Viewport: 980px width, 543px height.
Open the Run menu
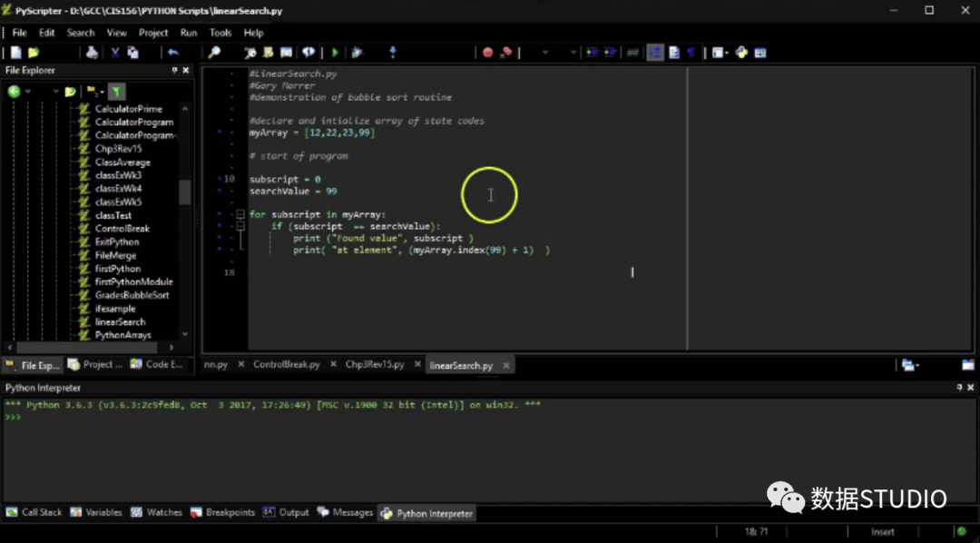[188, 33]
